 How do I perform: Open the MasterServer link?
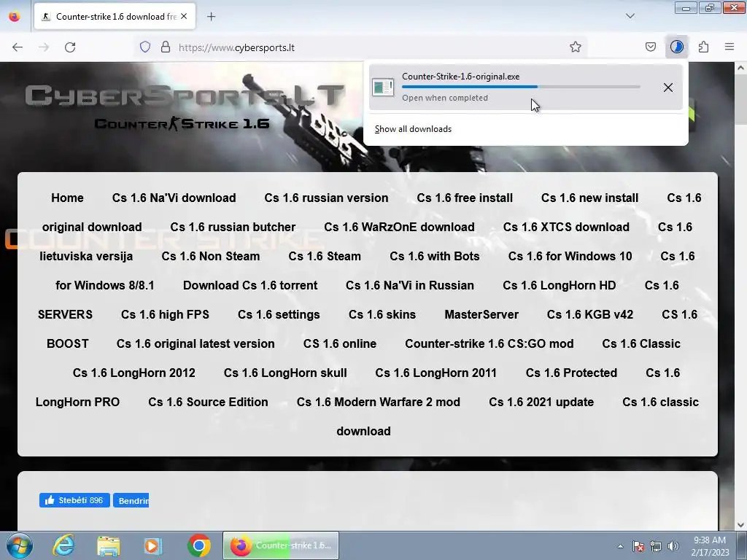click(x=481, y=314)
